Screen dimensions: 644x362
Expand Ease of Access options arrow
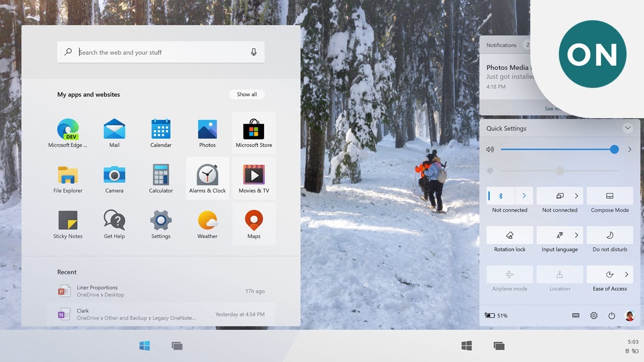(x=626, y=275)
